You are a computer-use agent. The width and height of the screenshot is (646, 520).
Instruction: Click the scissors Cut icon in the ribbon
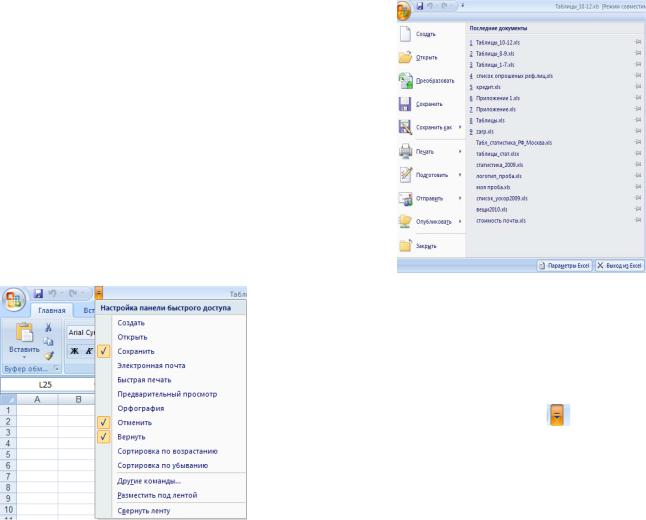click(x=48, y=328)
